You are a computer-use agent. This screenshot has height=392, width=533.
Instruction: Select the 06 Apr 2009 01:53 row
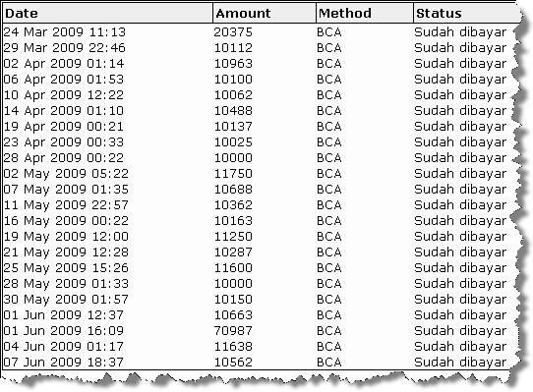coord(260,80)
